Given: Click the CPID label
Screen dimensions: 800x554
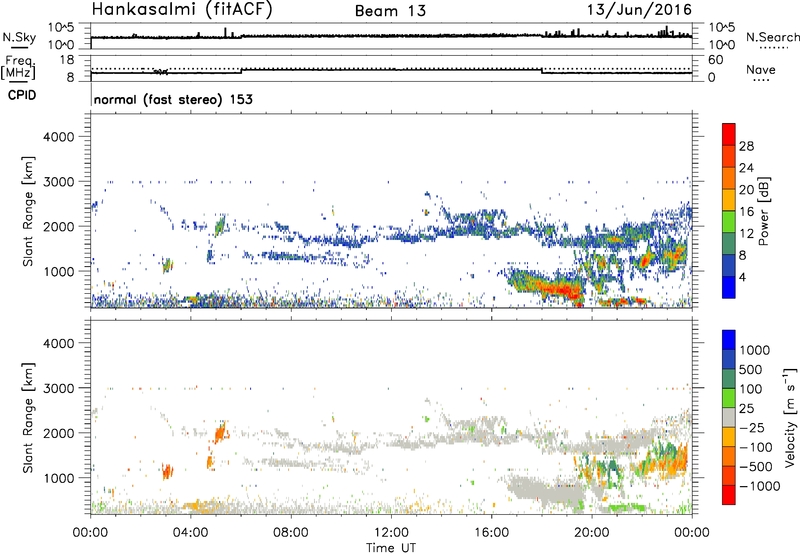Looking at the screenshot, I should (22, 95).
